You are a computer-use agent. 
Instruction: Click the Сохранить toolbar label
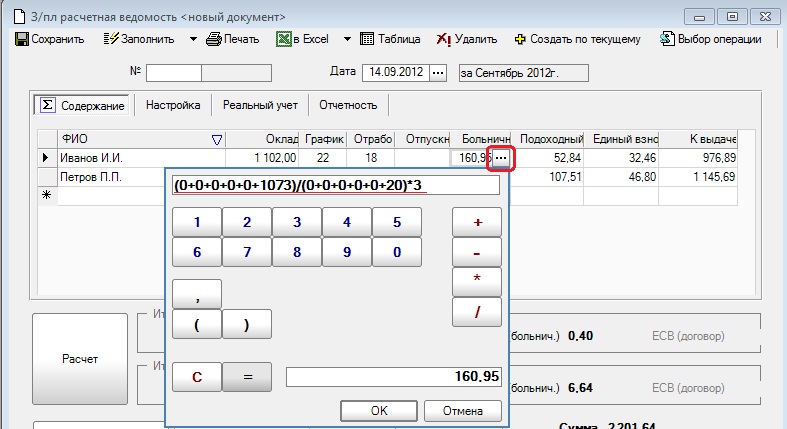click(58, 39)
